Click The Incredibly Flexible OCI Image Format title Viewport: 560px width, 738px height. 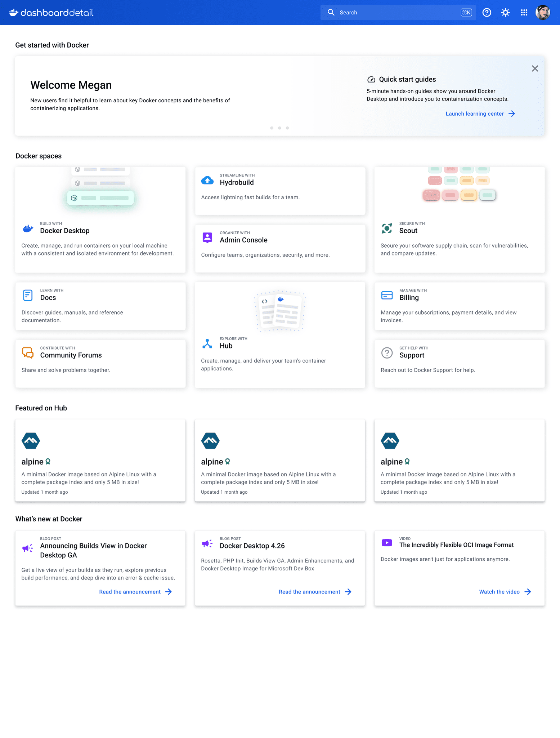[456, 545]
